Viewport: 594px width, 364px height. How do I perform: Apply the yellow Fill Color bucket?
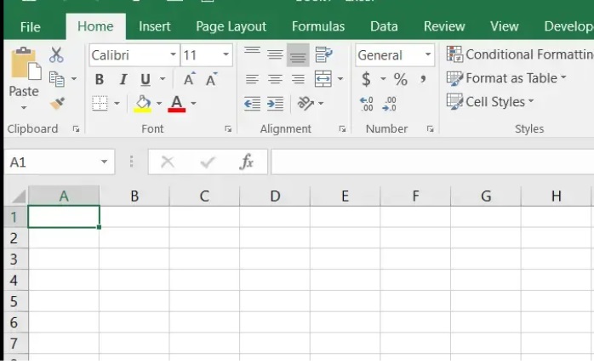pyautogui.click(x=143, y=104)
